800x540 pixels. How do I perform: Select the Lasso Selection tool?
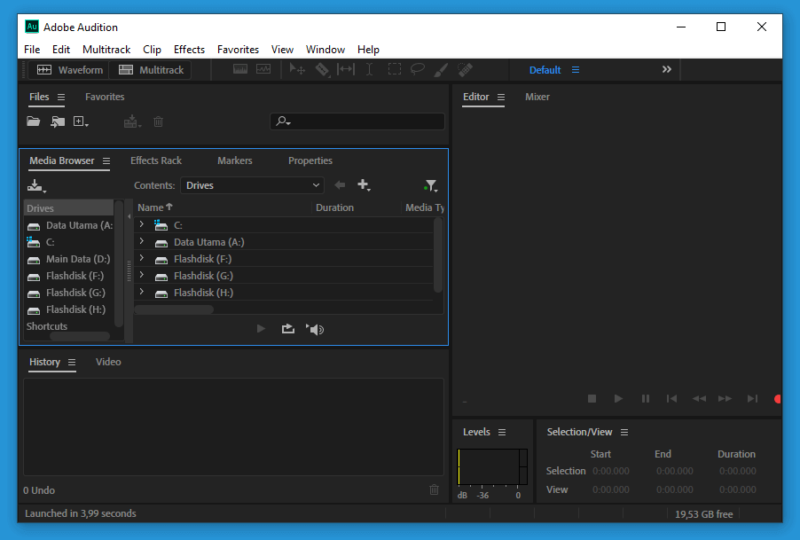(417, 69)
